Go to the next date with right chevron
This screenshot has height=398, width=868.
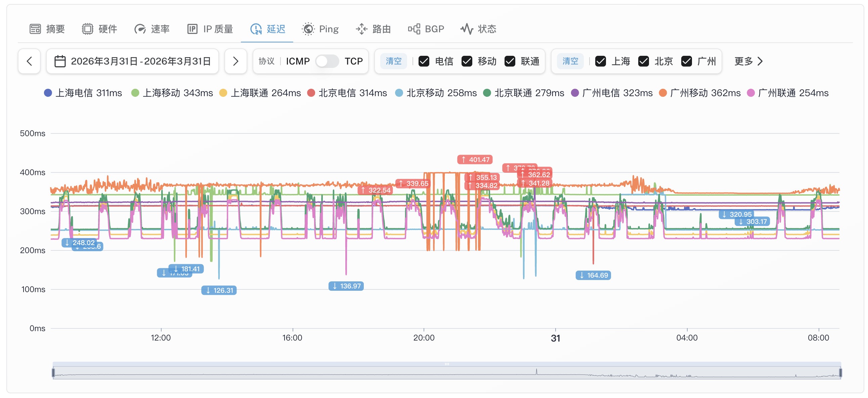click(236, 62)
